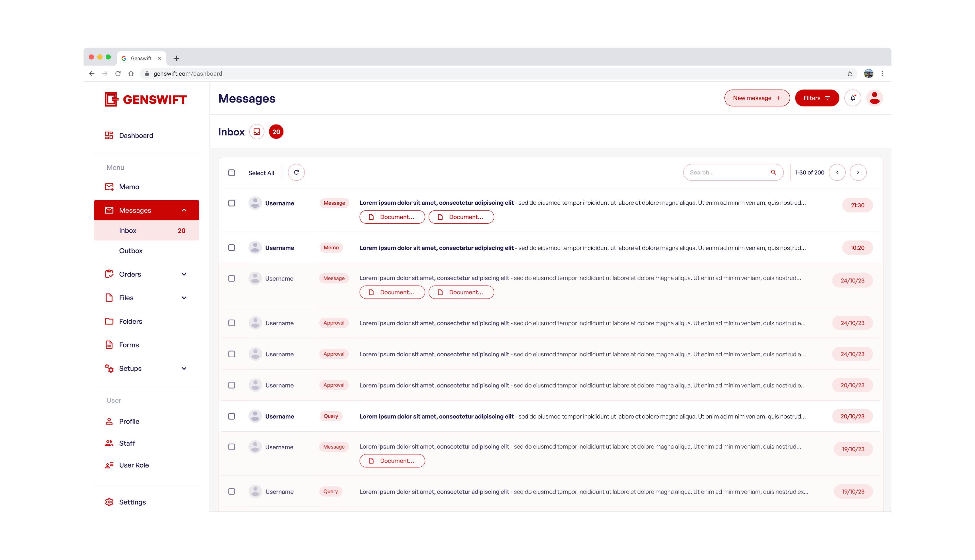
Task: Open the Outbox tab
Action: point(131,250)
